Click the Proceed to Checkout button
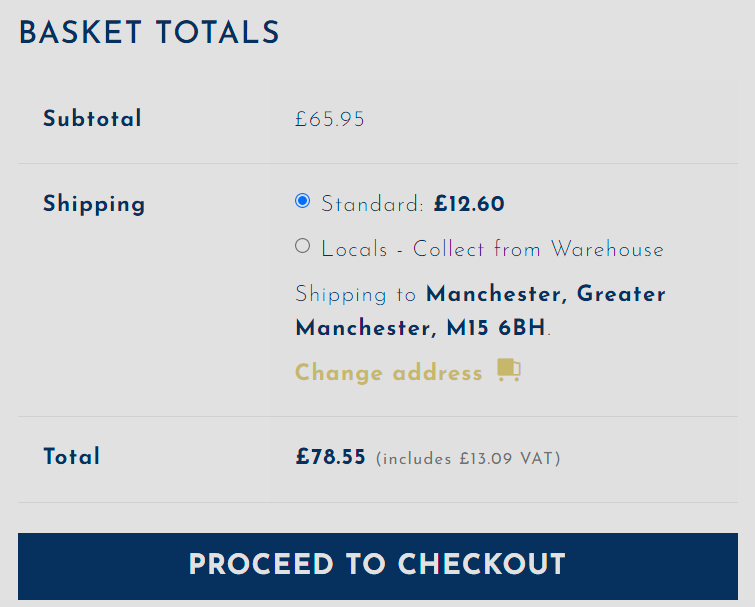 (x=378, y=566)
